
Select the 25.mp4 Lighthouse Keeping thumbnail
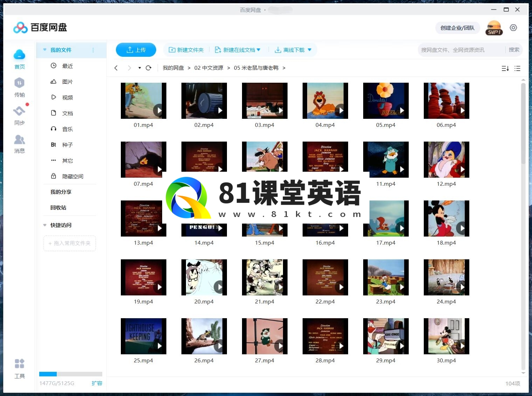click(x=144, y=336)
